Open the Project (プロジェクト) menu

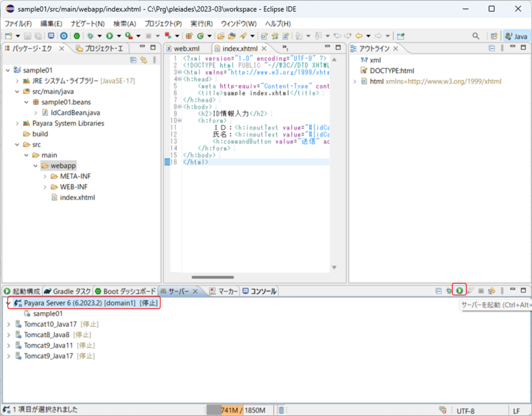coord(163,23)
